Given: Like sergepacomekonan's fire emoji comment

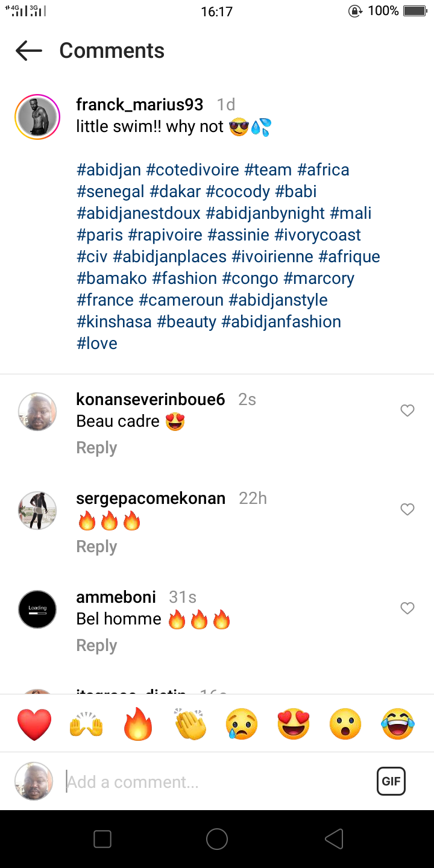Looking at the screenshot, I should (407, 509).
